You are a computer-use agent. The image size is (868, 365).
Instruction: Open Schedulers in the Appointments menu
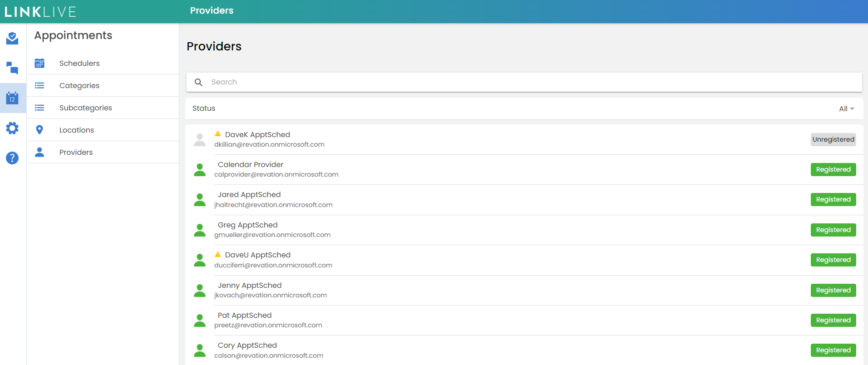pos(79,63)
